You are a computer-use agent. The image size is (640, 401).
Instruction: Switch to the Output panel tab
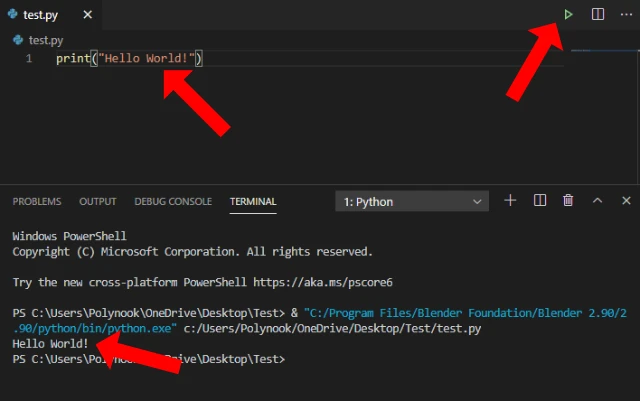(98, 201)
